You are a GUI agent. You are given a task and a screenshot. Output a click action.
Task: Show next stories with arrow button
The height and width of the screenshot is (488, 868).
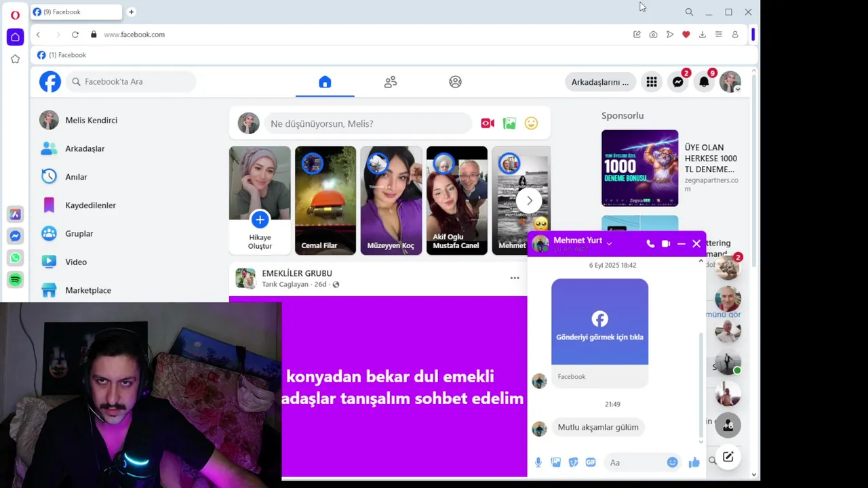(529, 201)
